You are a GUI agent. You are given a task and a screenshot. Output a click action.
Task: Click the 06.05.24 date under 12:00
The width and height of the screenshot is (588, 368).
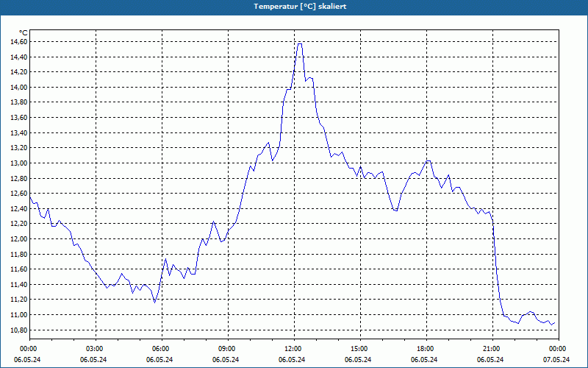coord(292,360)
